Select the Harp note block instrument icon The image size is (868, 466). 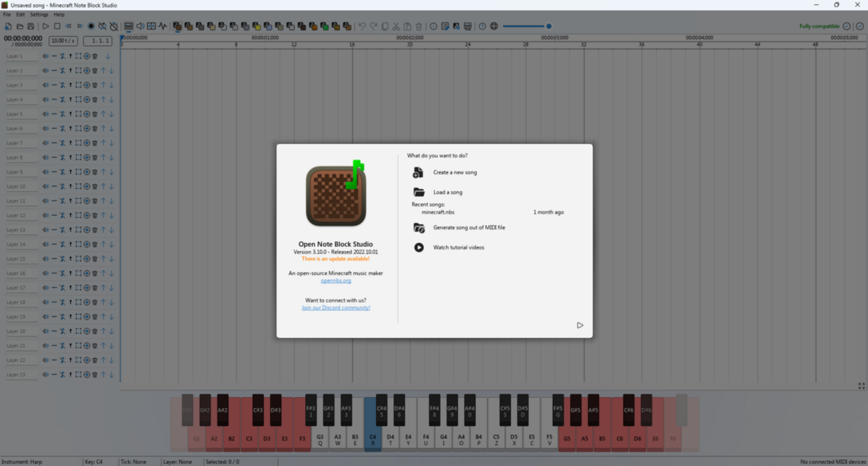click(178, 26)
